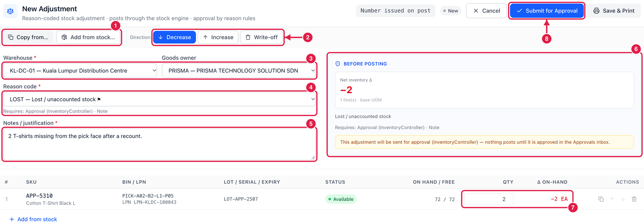This screenshot has height=223, width=644.
Task: Click Save & Print
Action: [614, 11]
